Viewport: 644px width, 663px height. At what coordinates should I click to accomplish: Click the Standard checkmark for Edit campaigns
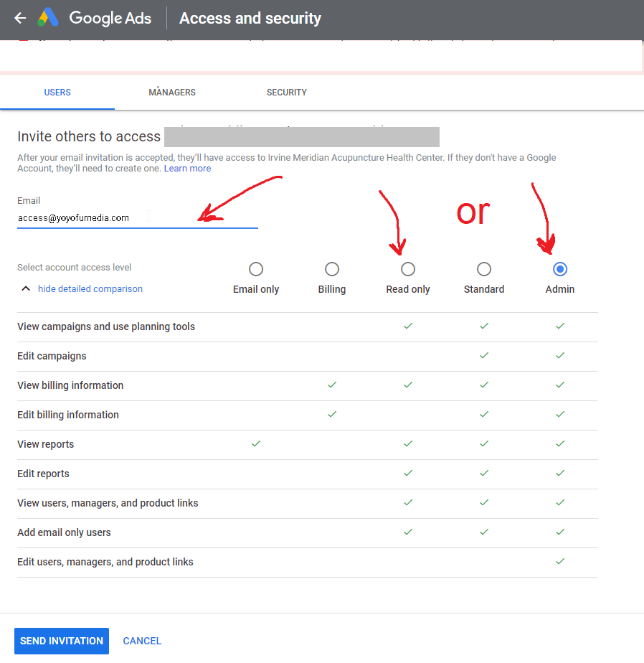pos(484,356)
